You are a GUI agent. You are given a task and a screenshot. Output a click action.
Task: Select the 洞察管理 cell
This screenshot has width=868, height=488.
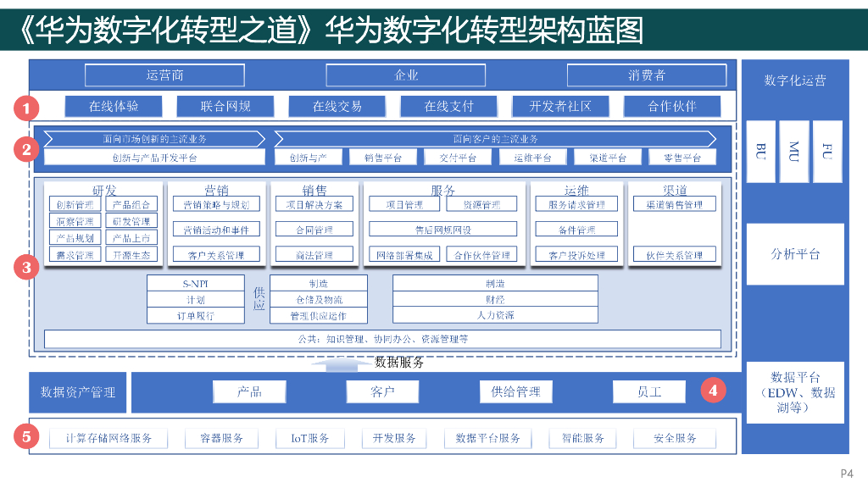pos(75,221)
